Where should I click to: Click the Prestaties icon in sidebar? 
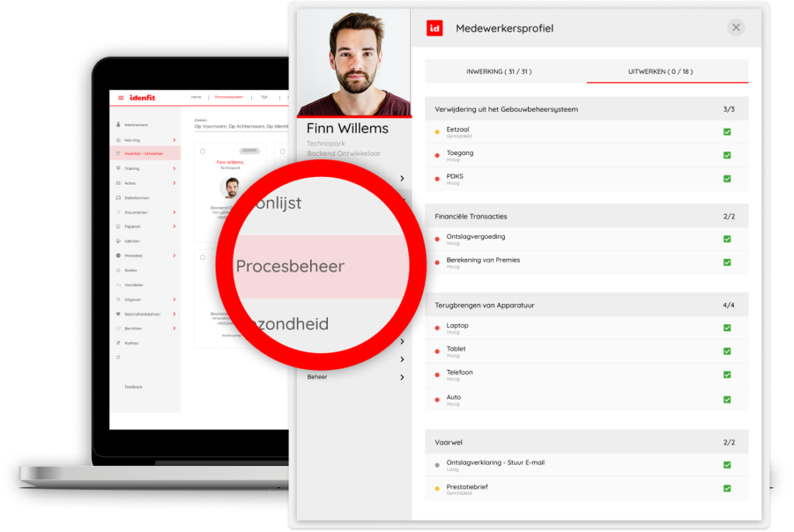(118, 256)
